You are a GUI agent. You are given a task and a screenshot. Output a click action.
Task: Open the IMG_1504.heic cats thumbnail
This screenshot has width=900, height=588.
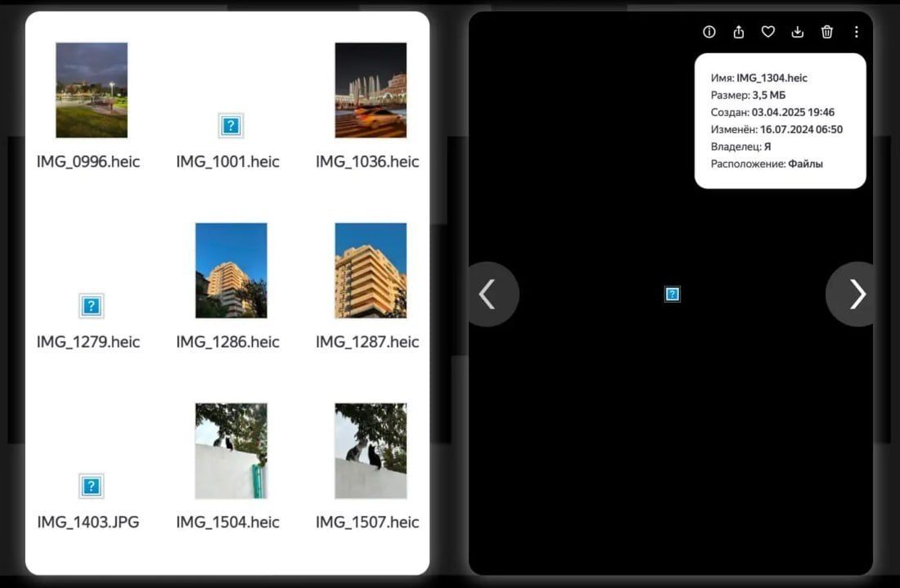click(x=231, y=451)
